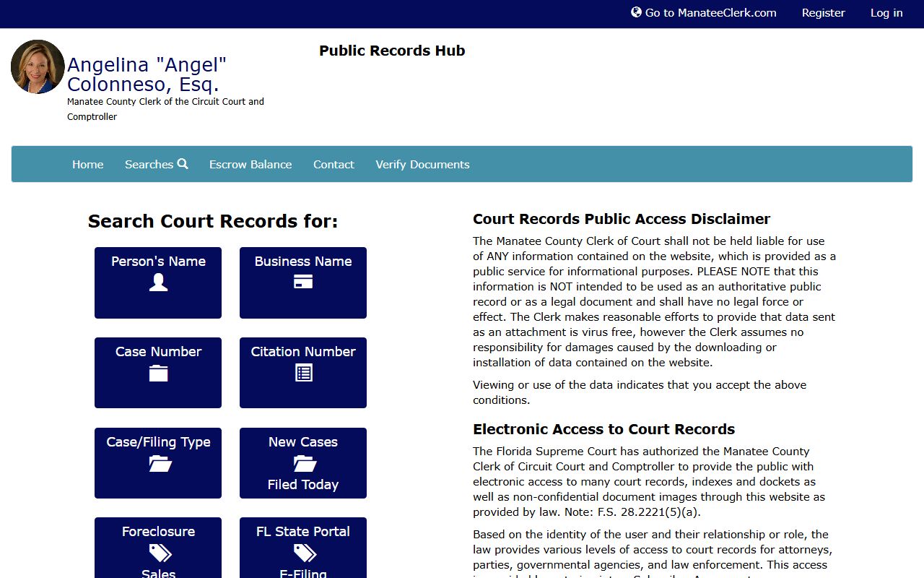Open Verify Documents in the navigation bar

(x=422, y=165)
